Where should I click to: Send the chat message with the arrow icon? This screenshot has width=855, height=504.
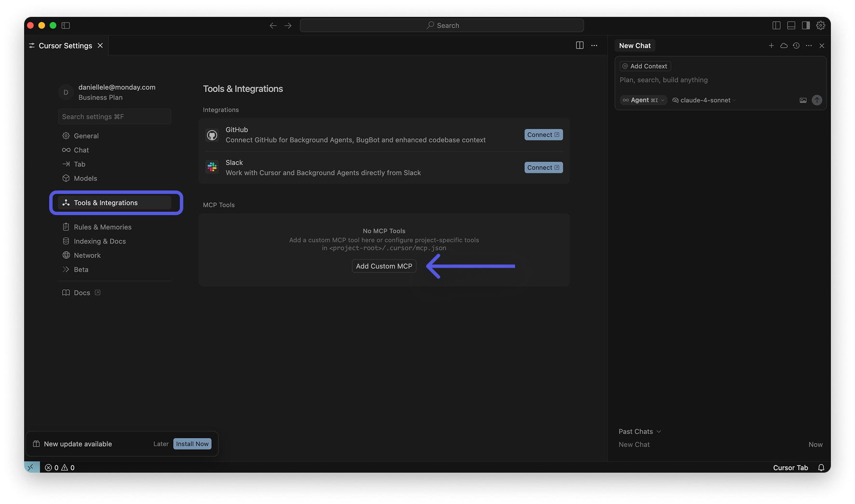click(817, 100)
